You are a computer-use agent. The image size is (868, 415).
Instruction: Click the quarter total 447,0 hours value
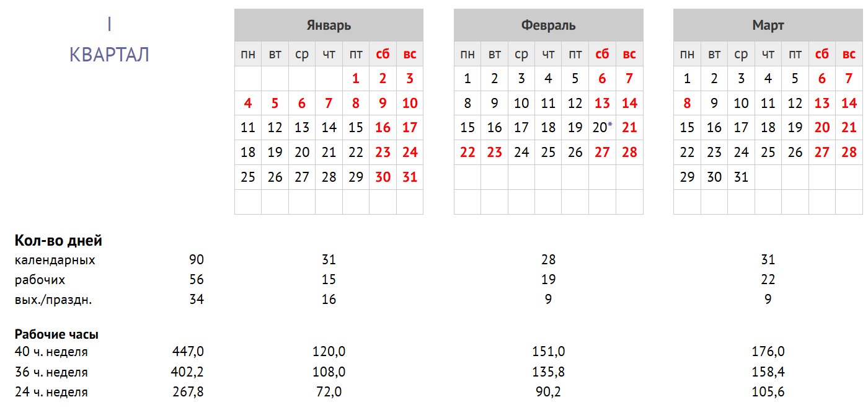point(188,352)
